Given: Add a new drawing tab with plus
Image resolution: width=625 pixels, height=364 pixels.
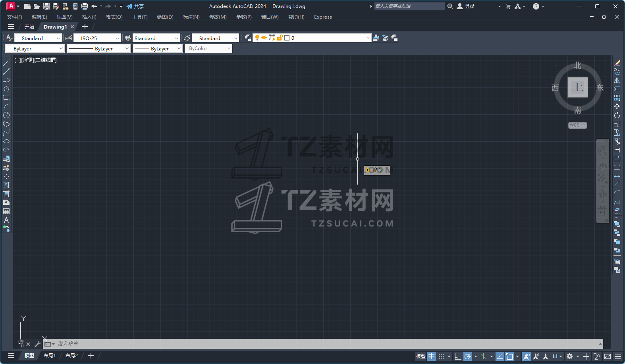Looking at the screenshot, I should pos(85,27).
